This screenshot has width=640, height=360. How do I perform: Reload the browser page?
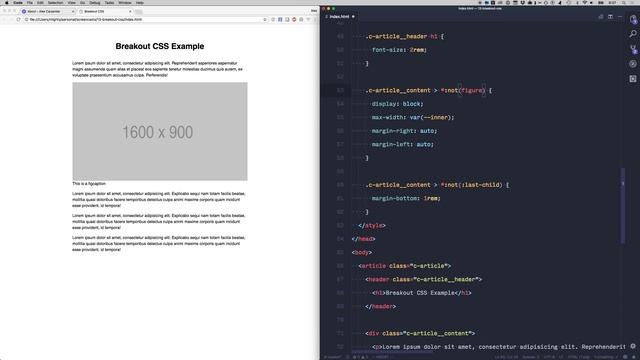pyautogui.click(x=18, y=19)
